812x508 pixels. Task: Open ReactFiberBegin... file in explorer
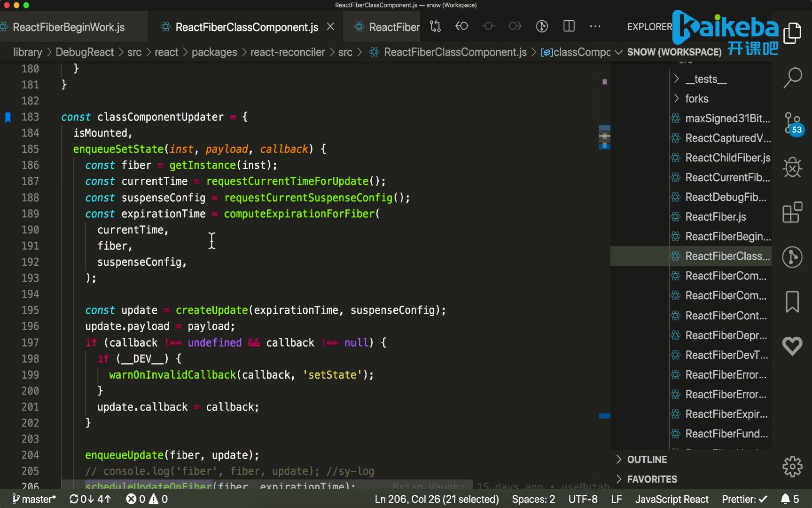721,237
